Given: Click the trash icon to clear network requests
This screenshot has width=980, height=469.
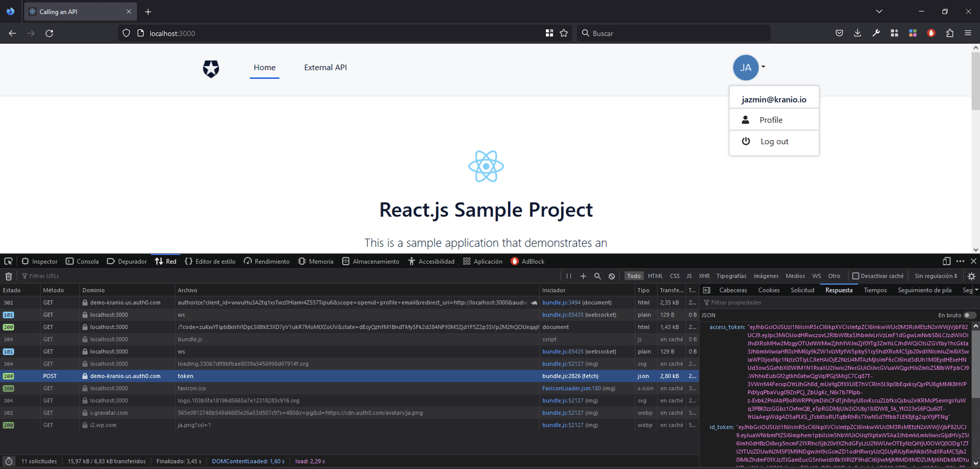Looking at the screenshot, I should pos(8,276).
